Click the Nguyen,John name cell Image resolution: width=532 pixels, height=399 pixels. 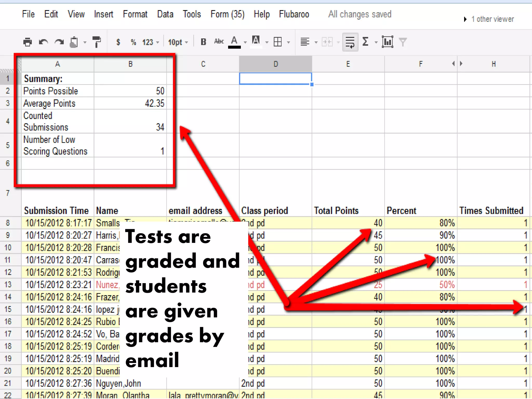[130, 383]
